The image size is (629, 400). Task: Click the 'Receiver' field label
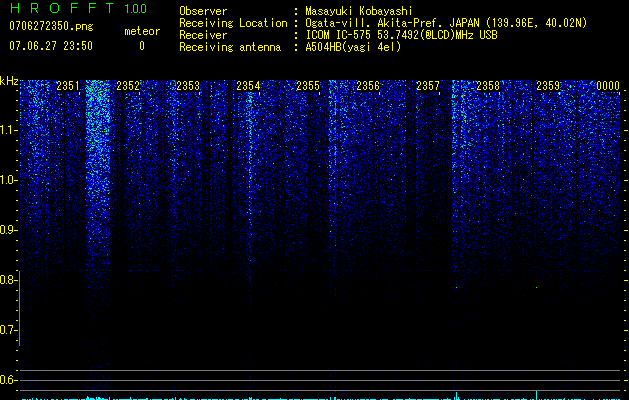203,35
